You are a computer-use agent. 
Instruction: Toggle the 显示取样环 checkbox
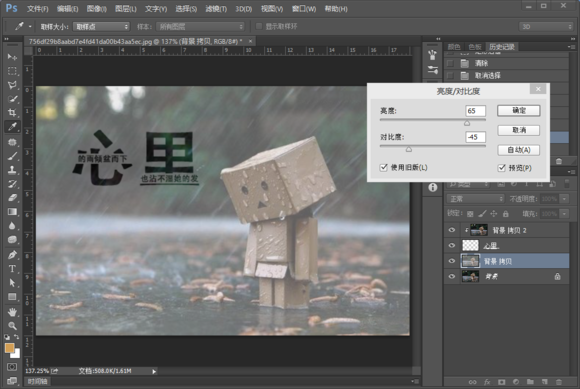[x=259, y=26]
